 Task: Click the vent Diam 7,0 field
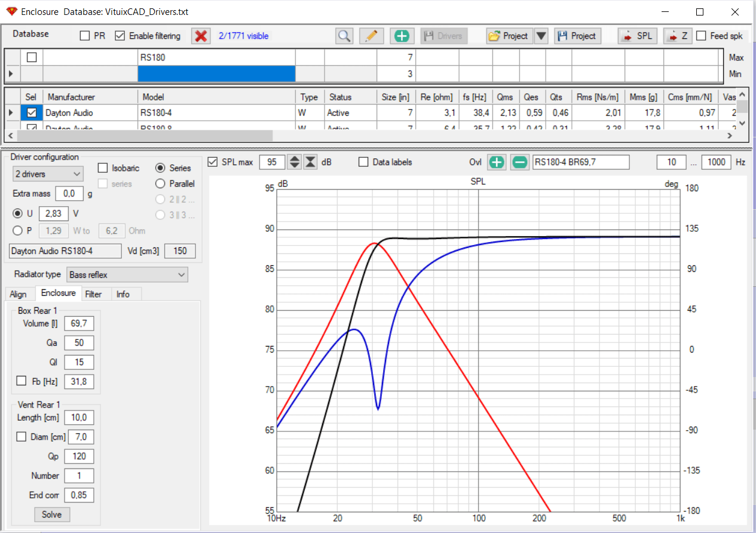pos(81,437)
